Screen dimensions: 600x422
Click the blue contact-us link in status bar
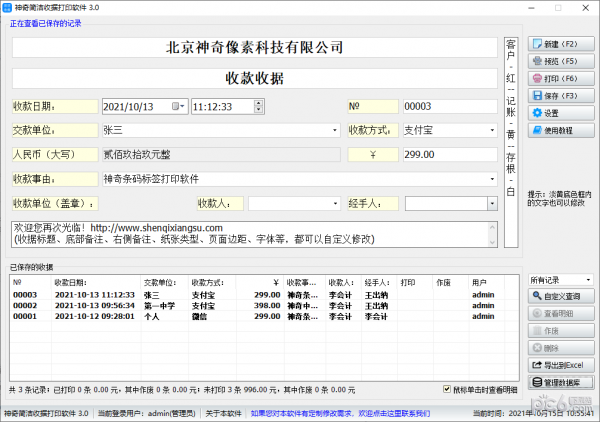(340, 414)
